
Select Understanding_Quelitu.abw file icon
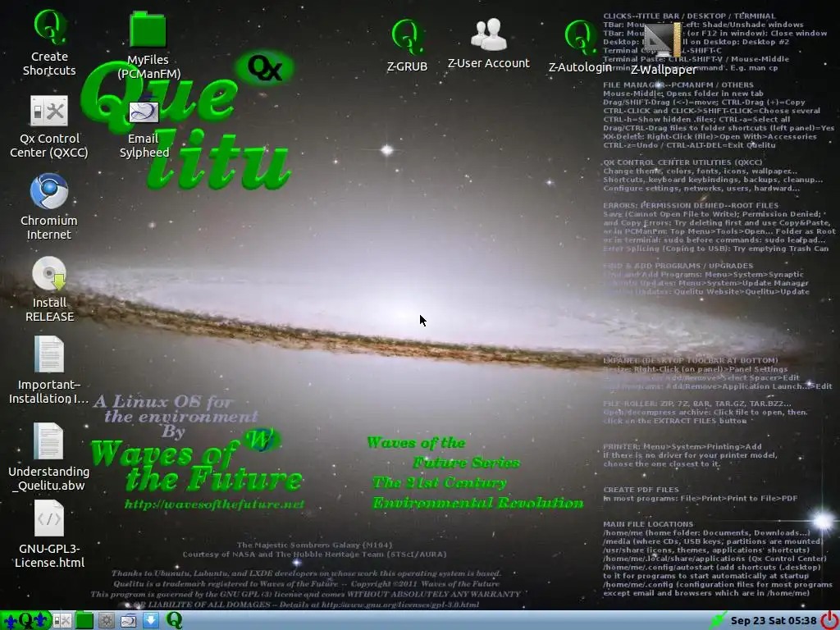pyautogui.click(x=48, y=441)
